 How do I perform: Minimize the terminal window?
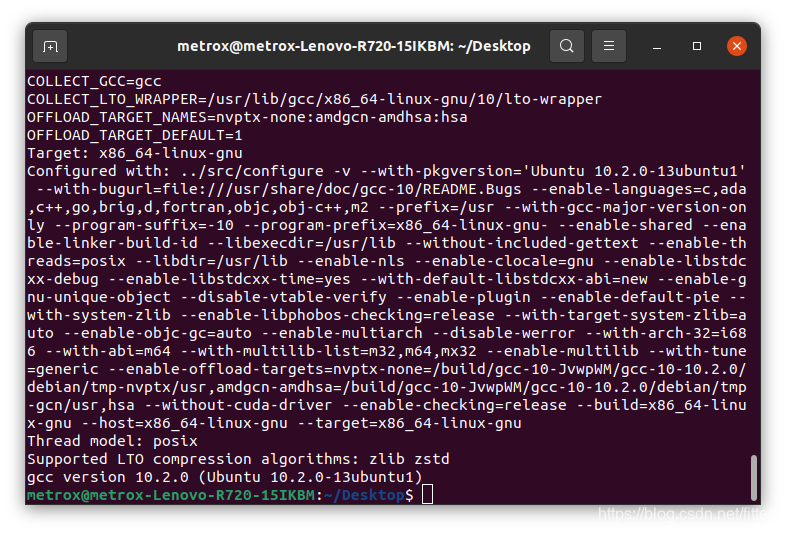click(657, 47)
